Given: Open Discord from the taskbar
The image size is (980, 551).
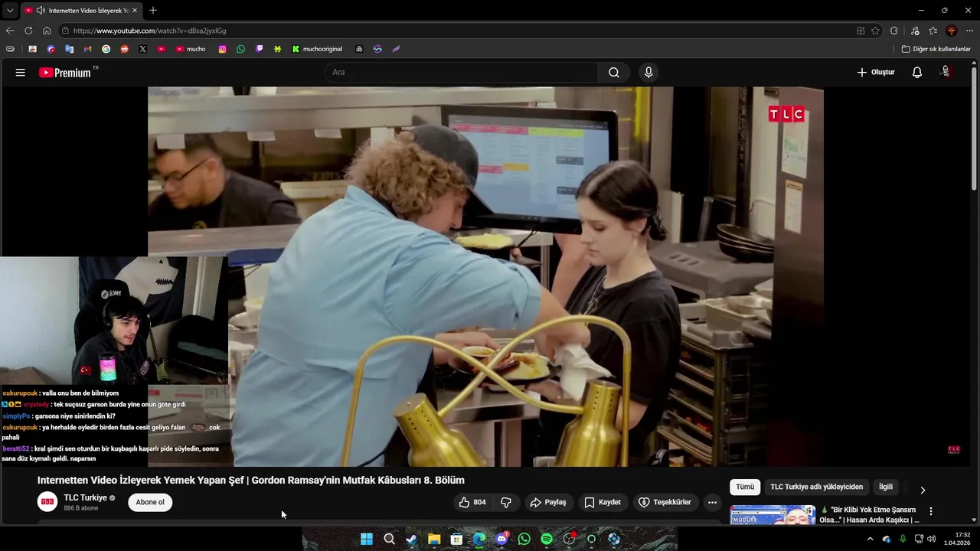Looking at the screenshot, I should (x=501, y=539).
